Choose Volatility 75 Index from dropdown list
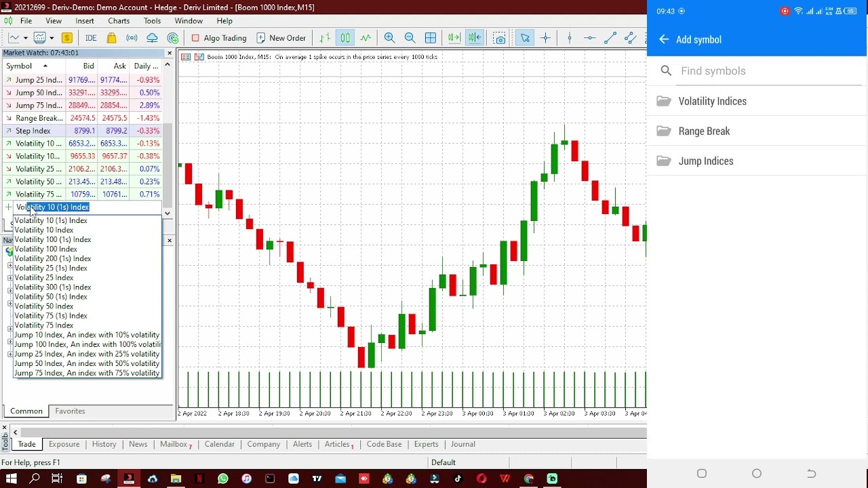This screenshot has height=488, width=868. point(44,325)
